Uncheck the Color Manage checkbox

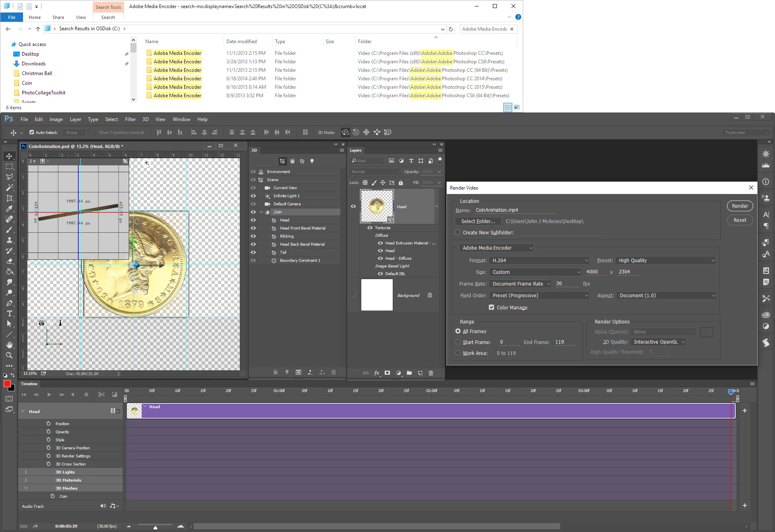(491, 307)
